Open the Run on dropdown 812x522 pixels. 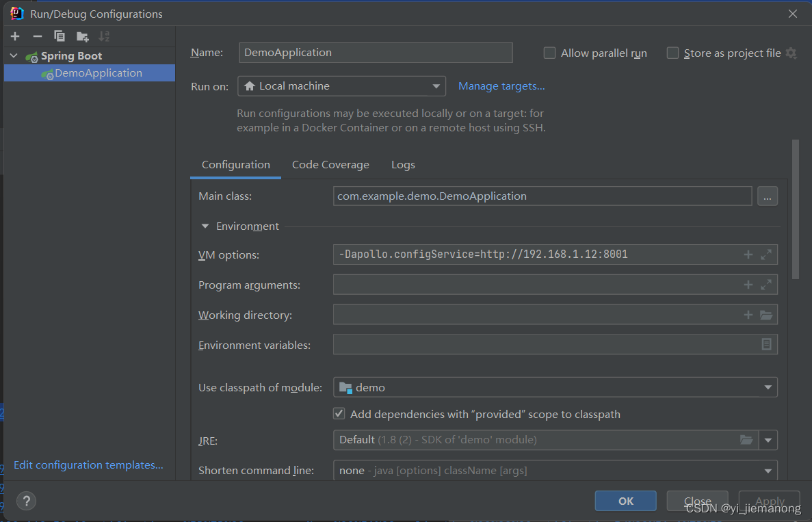pyautogui.click(x=436, y=86)
